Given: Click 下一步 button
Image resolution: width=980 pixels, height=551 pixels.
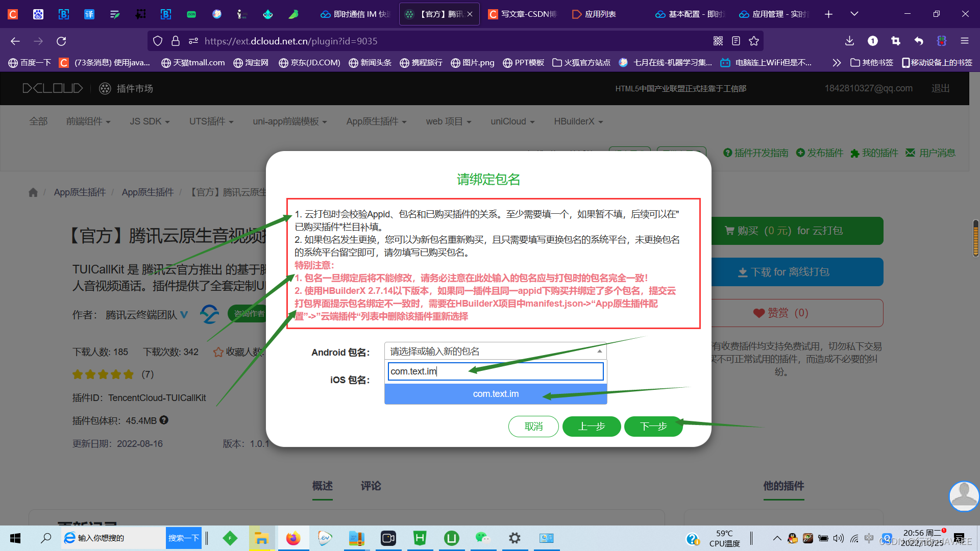Looking at the screenshot, I should point(653,427).
